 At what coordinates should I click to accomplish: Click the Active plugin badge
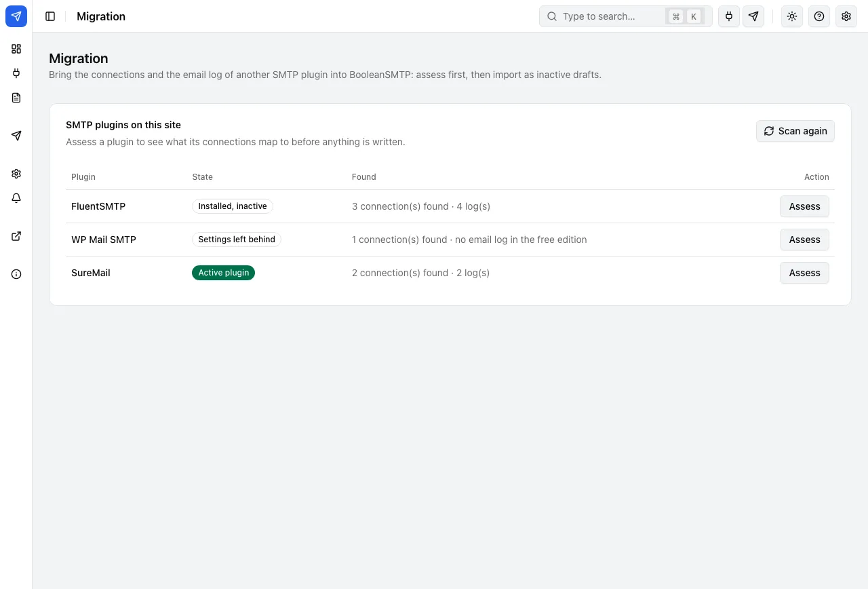(x=223, y=273)
